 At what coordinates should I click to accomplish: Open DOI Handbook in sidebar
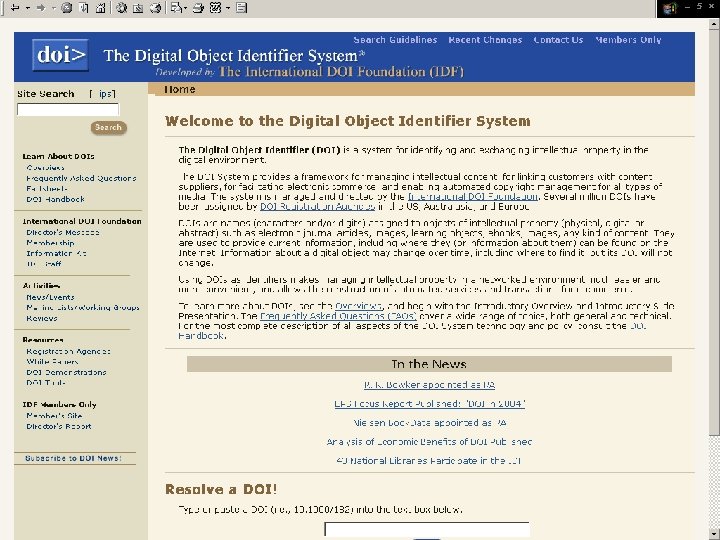pyautogui.click(x=55, y=199)
